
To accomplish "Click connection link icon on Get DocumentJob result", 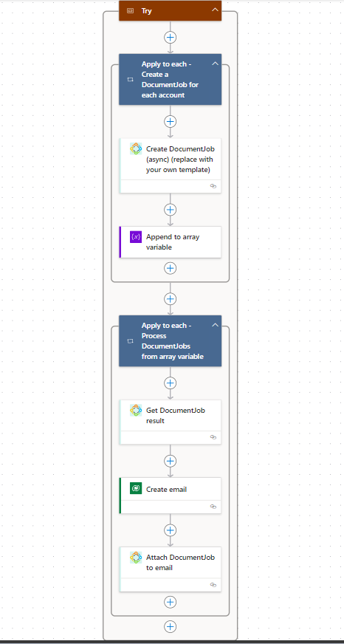I will point(213,437).
